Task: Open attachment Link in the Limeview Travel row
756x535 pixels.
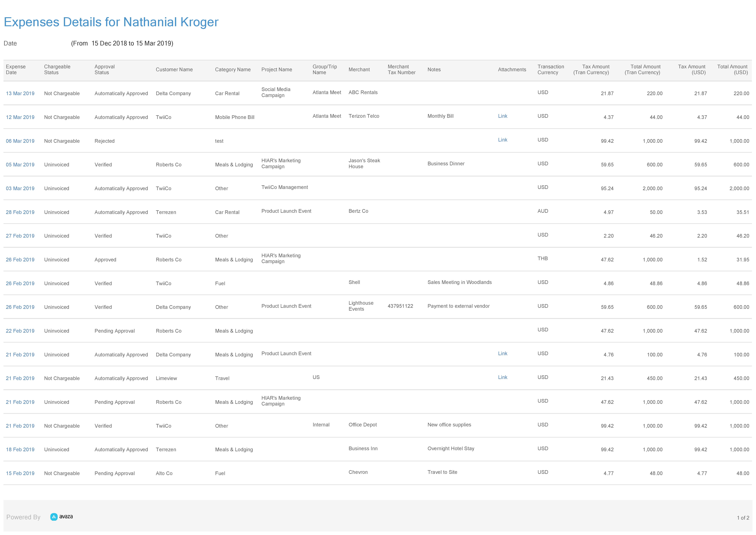Action: pos(502,377)
